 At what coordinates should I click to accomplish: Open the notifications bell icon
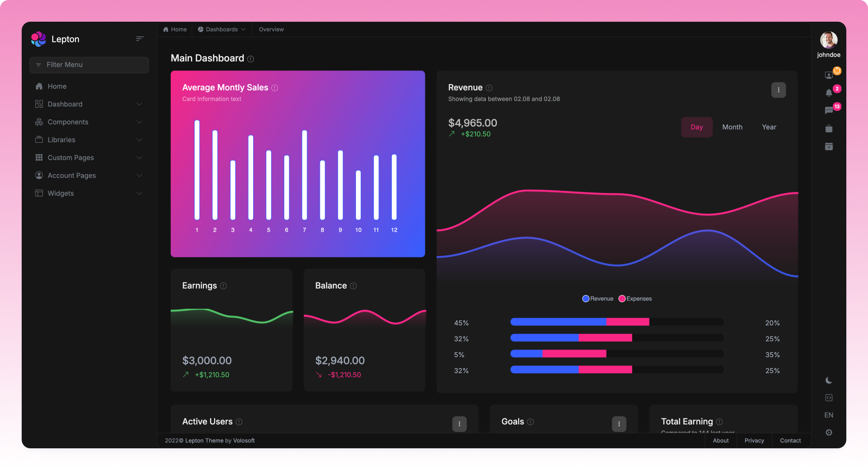[x=829, y=93]
